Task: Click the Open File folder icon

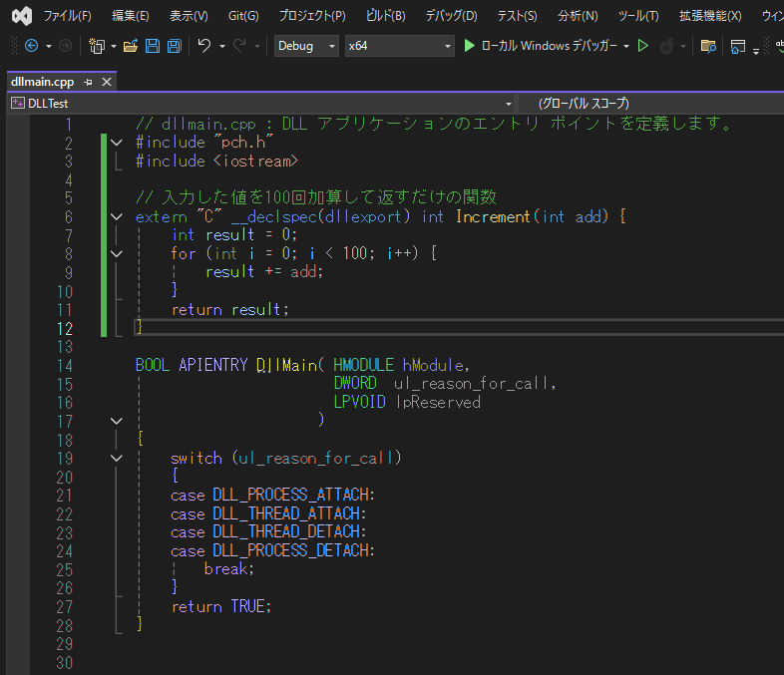Action: (132, 46)
